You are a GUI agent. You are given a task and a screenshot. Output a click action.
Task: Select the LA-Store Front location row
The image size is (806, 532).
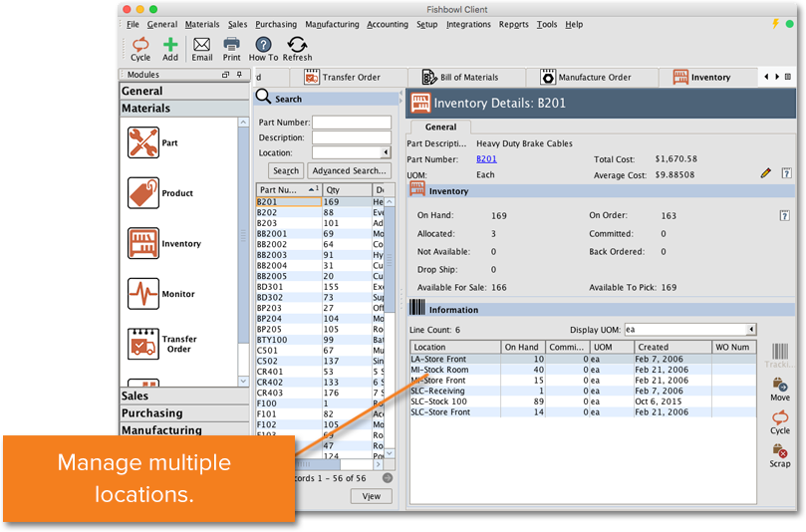pyautogui.click(x=583, y=359)
